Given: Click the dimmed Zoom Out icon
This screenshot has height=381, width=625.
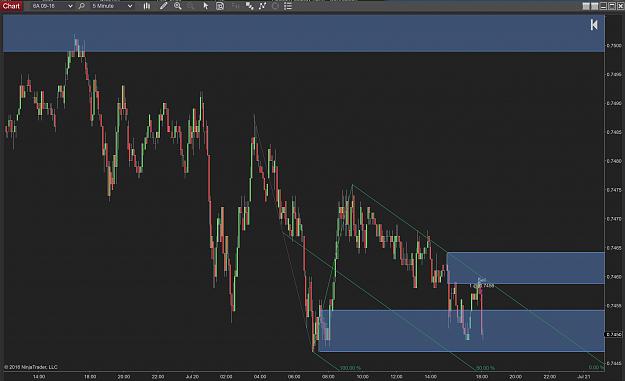Looking at the screenshot, I should [191, 6].
